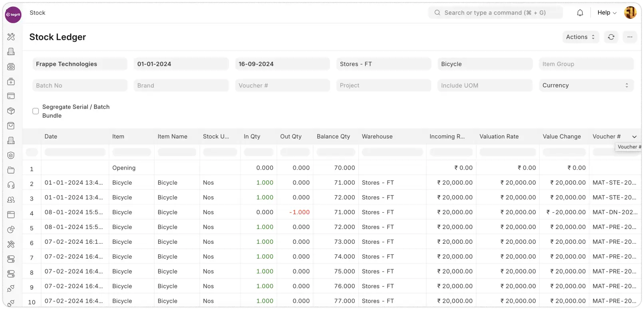The image size is (644, 310).
Task: Open the Stock box icon in sidebar
Action: [11, 111]
